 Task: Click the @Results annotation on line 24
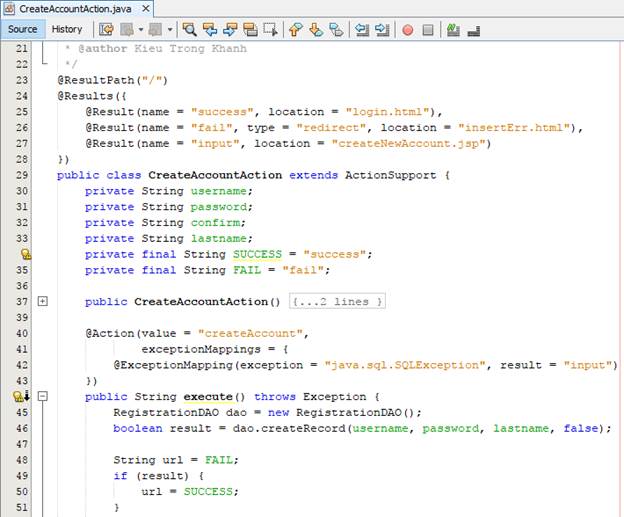click(85, 96)
